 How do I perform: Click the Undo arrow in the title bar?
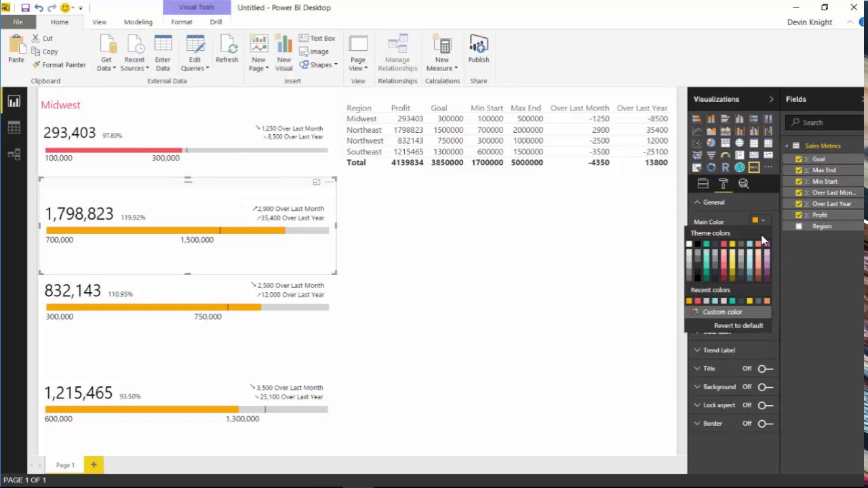39,7
